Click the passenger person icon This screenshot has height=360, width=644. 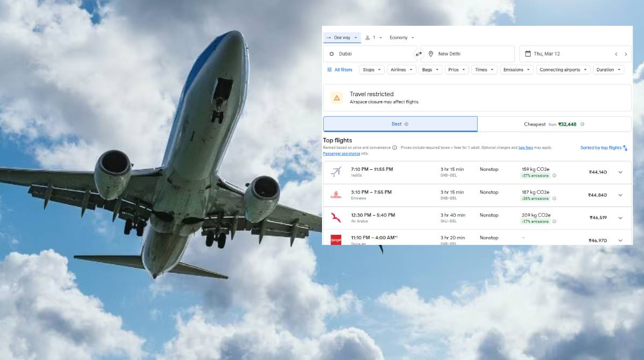368,38
